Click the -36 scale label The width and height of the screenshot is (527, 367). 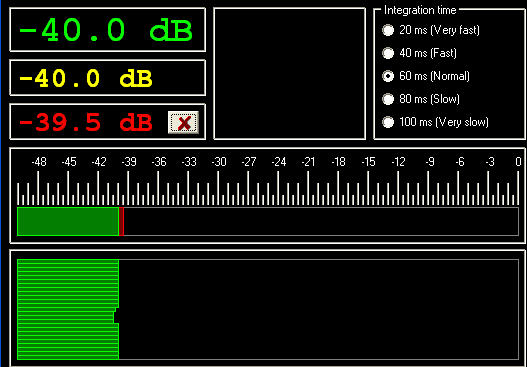159,162
